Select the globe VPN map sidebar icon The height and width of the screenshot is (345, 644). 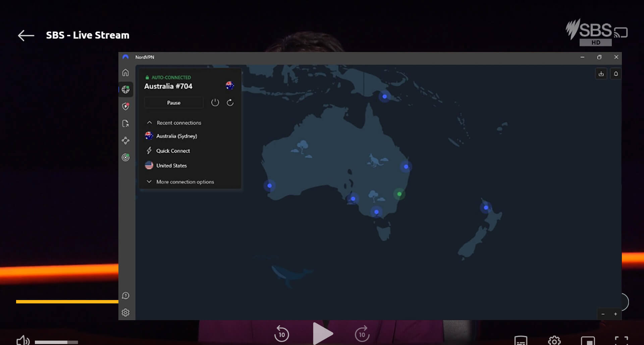click(125, 89)
